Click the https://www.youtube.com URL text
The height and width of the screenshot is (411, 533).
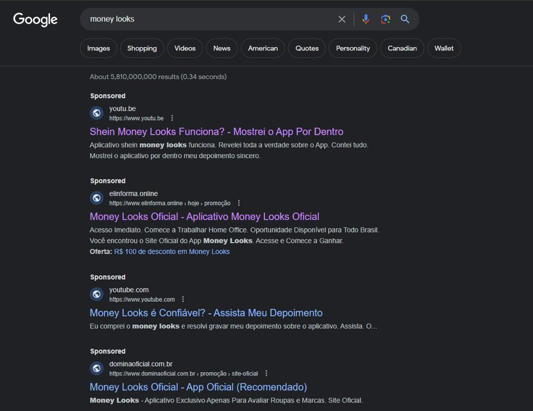pos(142,299)
